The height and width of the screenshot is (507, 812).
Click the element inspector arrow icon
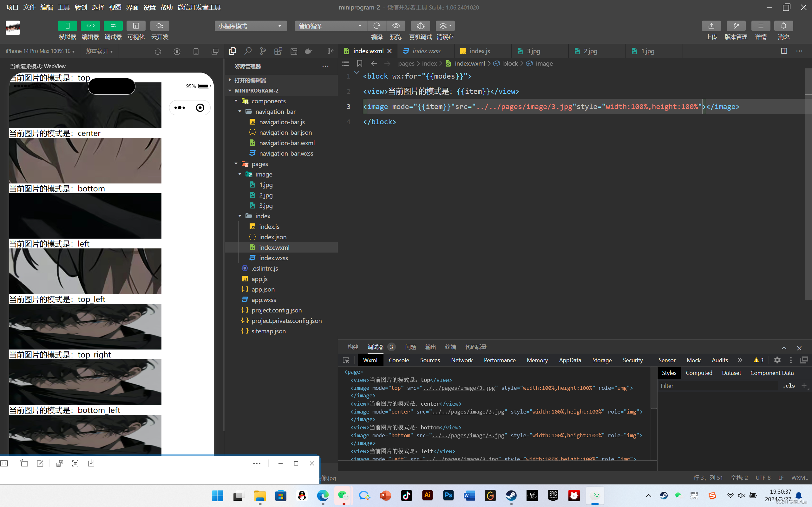point(346,360)
